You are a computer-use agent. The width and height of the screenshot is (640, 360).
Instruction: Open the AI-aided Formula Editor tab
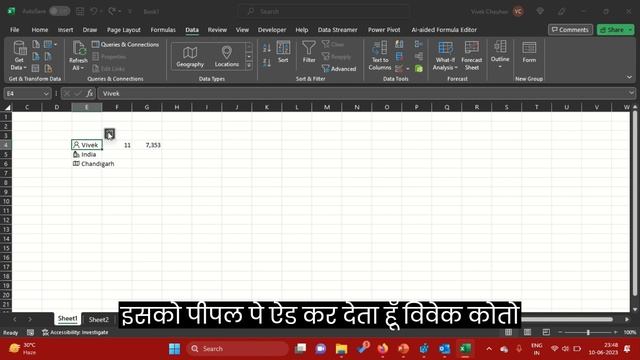point(444,30)
